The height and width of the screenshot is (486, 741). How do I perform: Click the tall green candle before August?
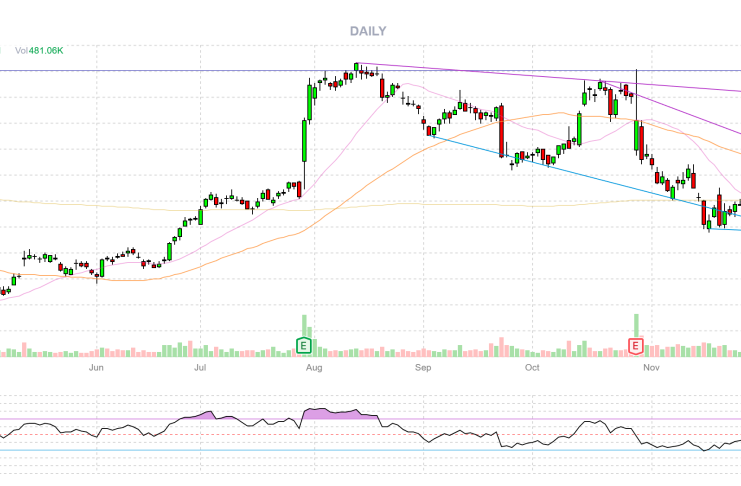tap(304, 140)
